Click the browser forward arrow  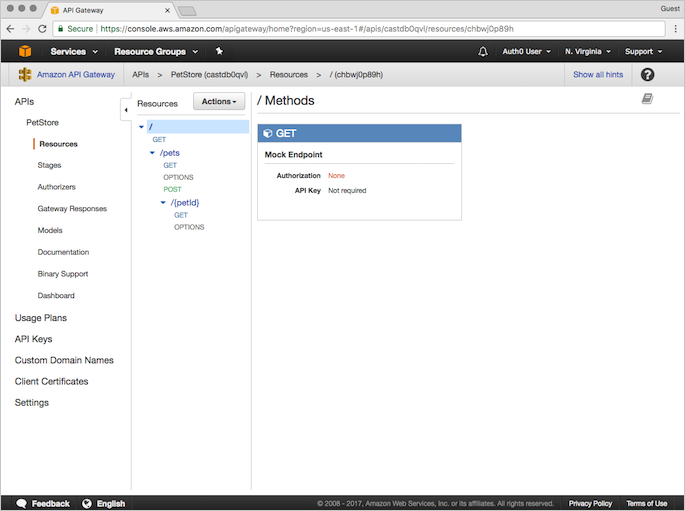tap(26, 29)
